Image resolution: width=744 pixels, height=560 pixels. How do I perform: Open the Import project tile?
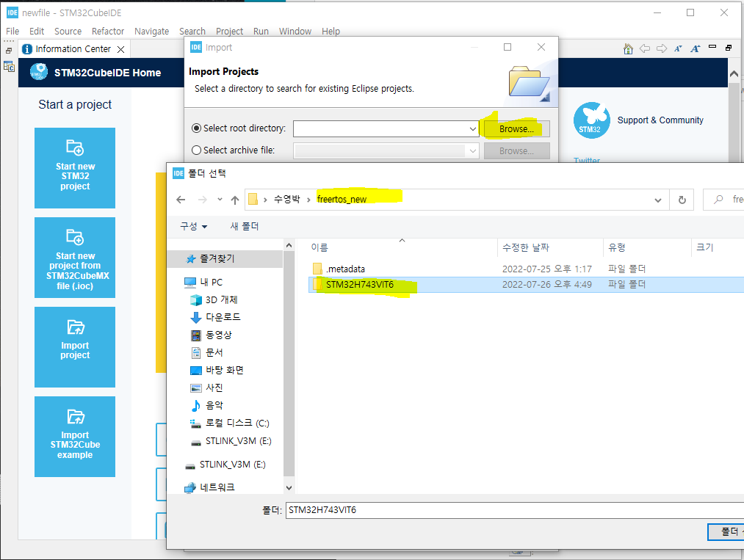(75, 347)
